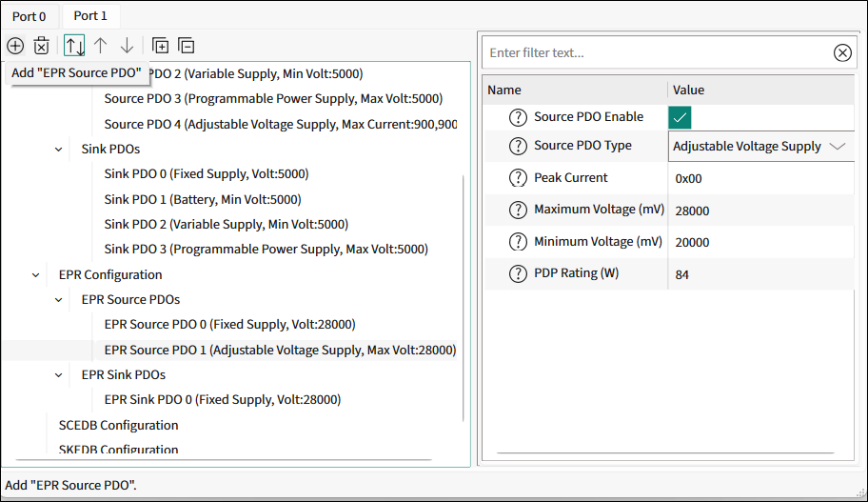This screenshot has width=868, height=502.
Task: Click the filter text input field
Action: pos(659,52)
